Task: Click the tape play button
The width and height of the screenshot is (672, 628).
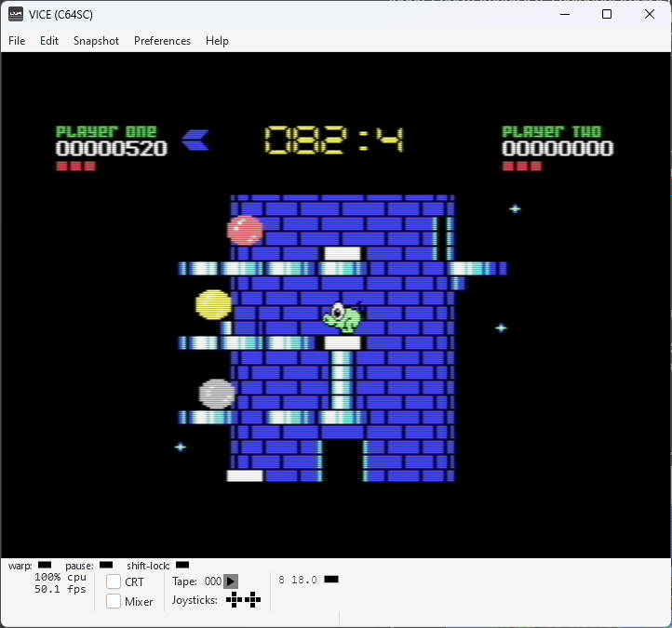Action: click(x=231, y=581)
